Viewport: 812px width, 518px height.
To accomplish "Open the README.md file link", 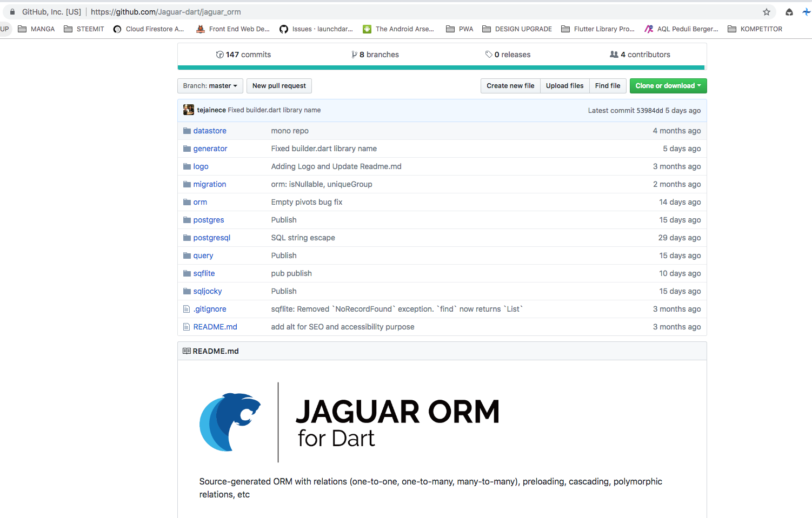I will [215, 327].
